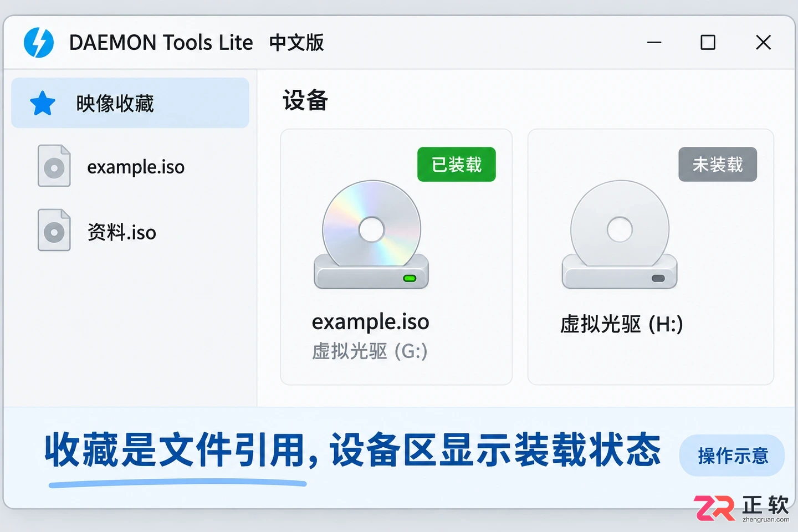Image resolution: width=798 pixels, height=532 pixels.
Task: Click the 操作示意 pill button
Action: 732,456
